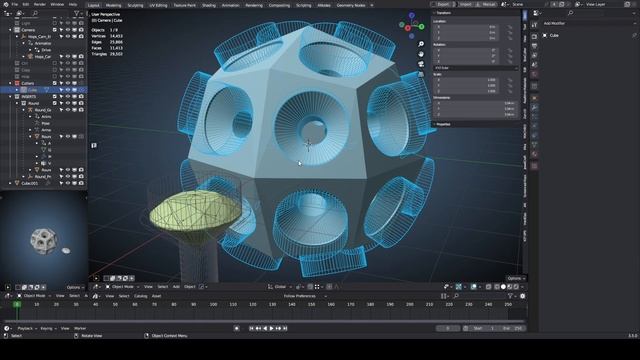Switch to the Modeling workspace tab
640x360 pixels.
(113, 5)
